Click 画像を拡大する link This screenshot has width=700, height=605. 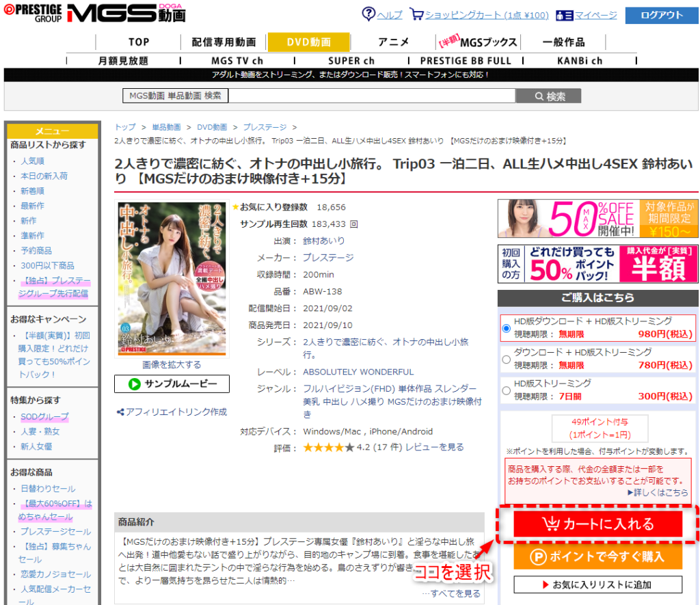pyautogui.click(x=172, y=365)
